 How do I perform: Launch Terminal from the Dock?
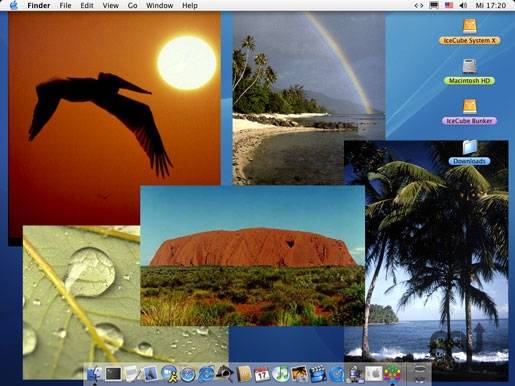[113, 374]
